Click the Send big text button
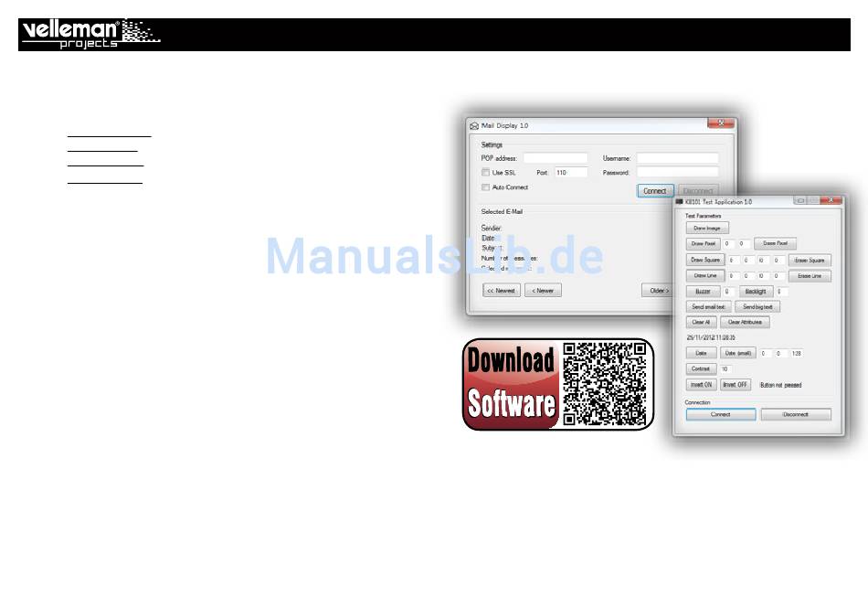 [x=757, y=307]
